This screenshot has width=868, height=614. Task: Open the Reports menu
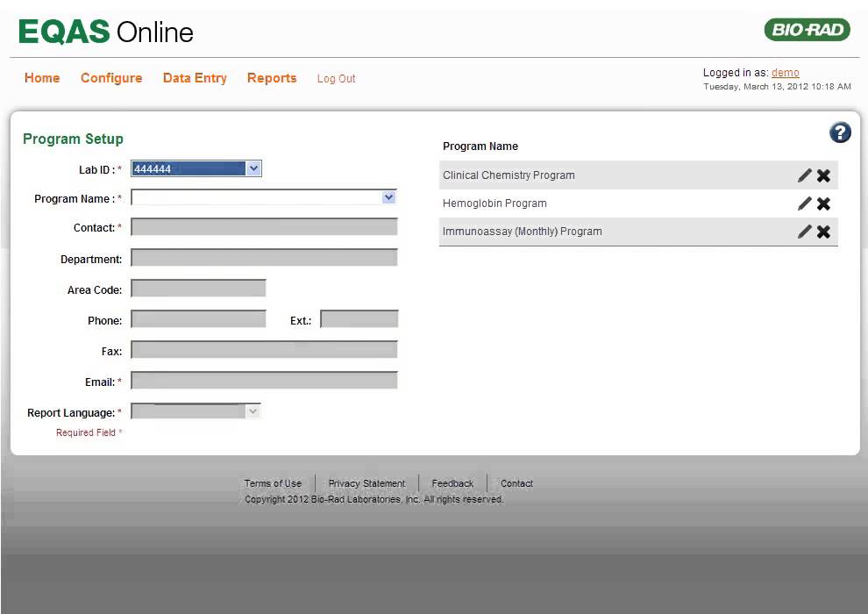tap(272, 78)
